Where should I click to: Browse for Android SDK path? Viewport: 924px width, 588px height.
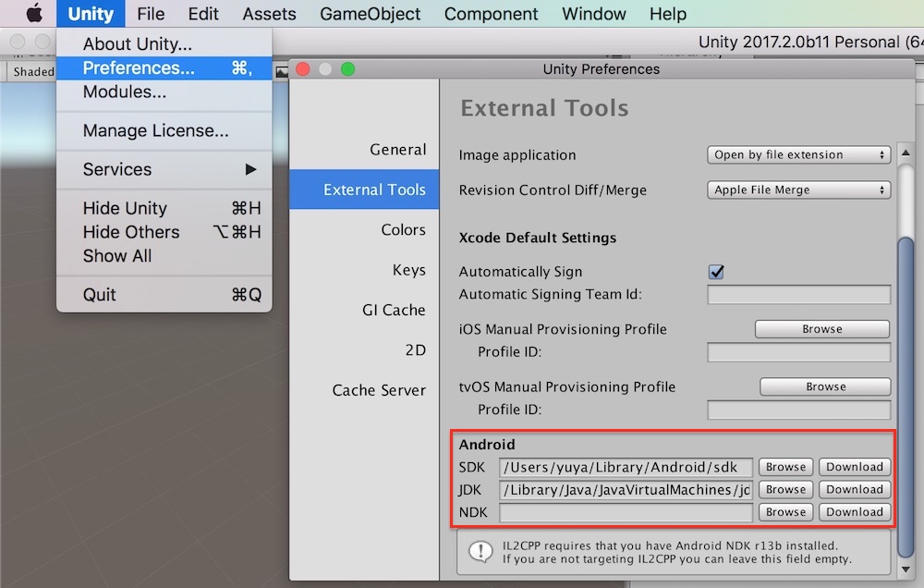[x=785, y=467]
